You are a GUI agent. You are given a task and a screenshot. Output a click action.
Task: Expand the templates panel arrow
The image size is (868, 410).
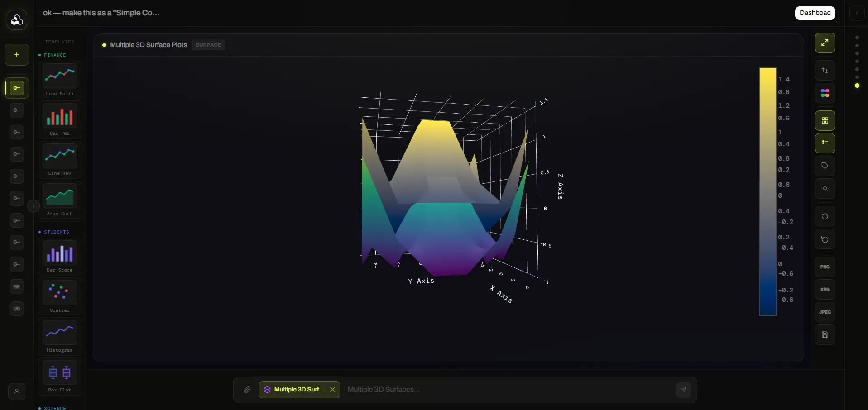(33, 206)
